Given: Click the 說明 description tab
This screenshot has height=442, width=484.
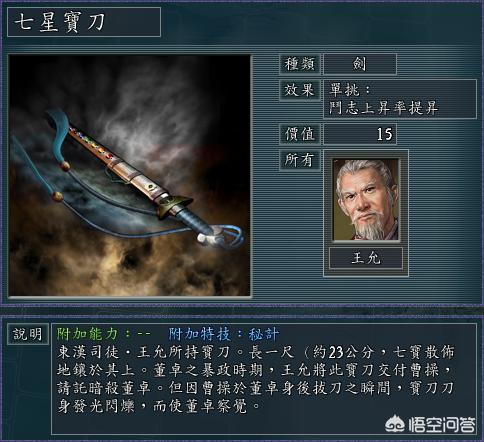Looking at the screenshot, I should (x=28, y=334).
